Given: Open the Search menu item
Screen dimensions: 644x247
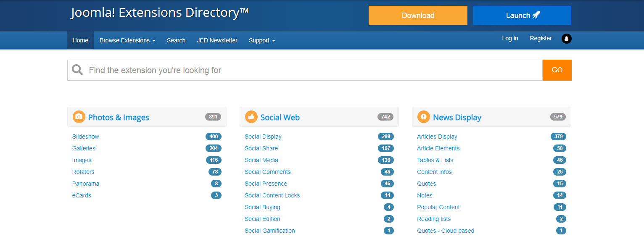Looking at the screenshot, I should 176,40.
